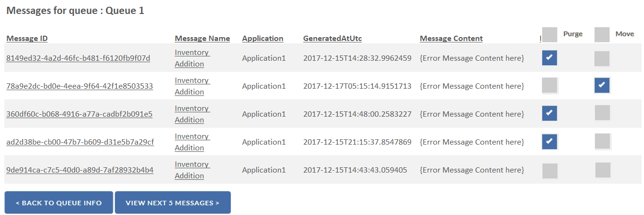
Task: Check Purge for message 9de914ca
Action: [x=550, y=171]
